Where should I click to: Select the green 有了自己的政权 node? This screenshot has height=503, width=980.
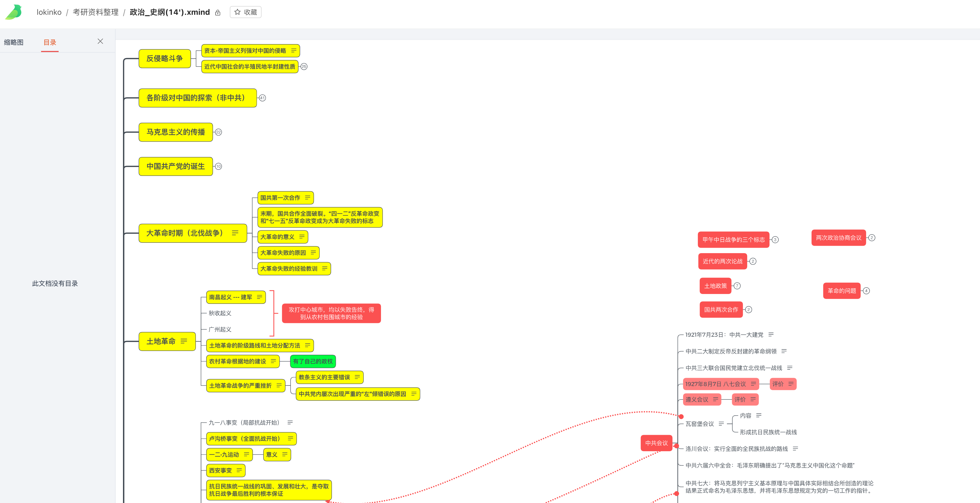[x=313, y=361]
